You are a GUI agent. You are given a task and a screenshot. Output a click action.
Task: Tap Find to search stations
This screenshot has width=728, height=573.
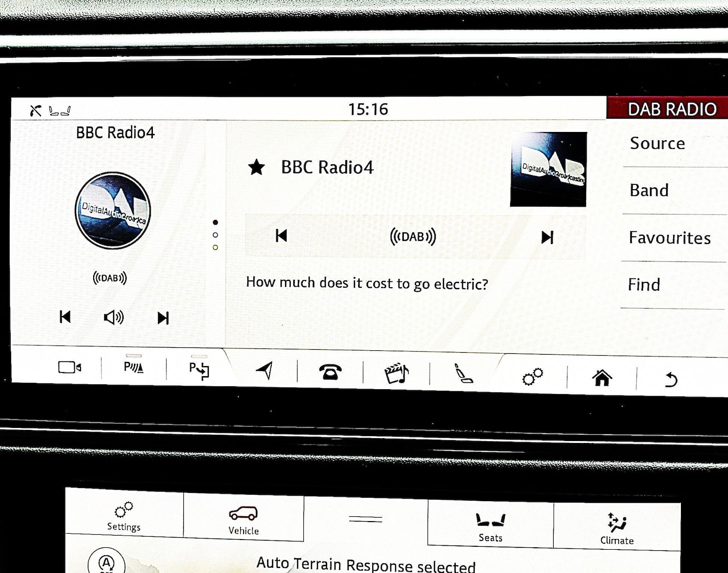[644, 284]
